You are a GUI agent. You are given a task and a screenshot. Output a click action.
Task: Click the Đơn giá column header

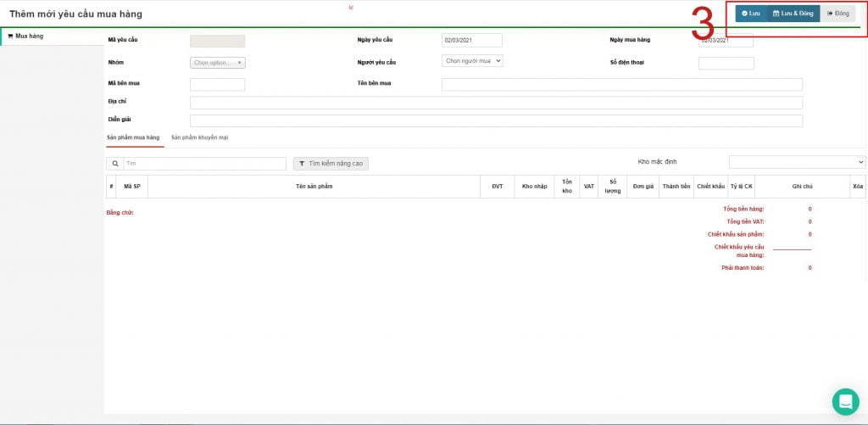tap(643, 187)
